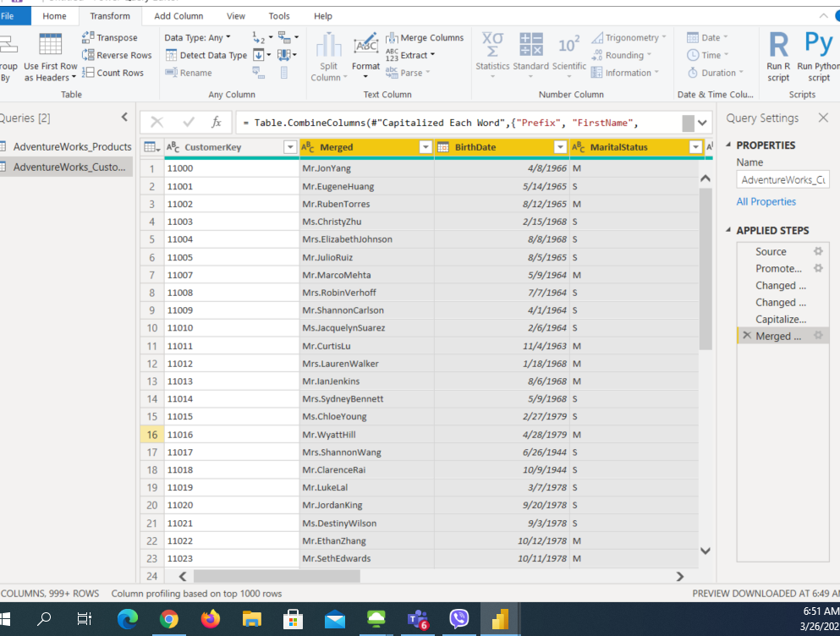
Task: Switch to the Add Column tab
Action: point(178,16)
